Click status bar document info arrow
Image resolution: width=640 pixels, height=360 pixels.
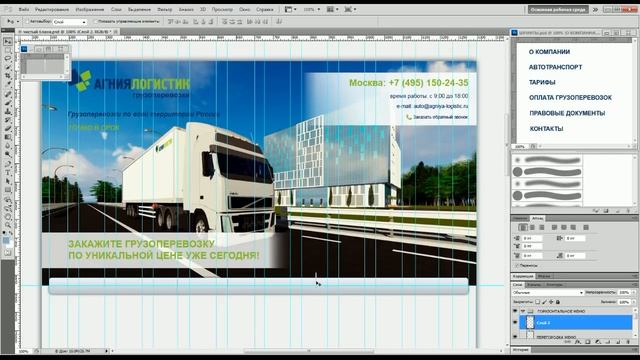pos(107,351)
